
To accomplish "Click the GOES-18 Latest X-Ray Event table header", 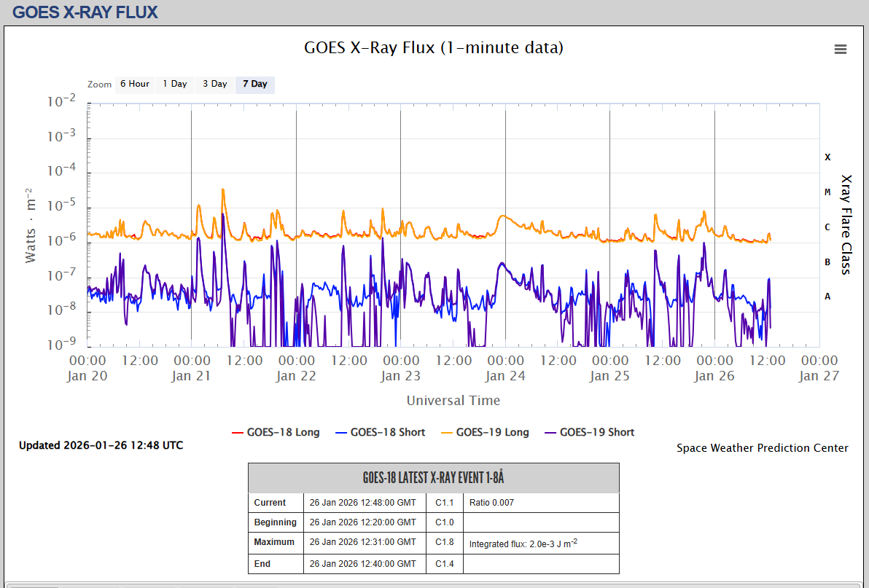I will [x=433, y=478].
